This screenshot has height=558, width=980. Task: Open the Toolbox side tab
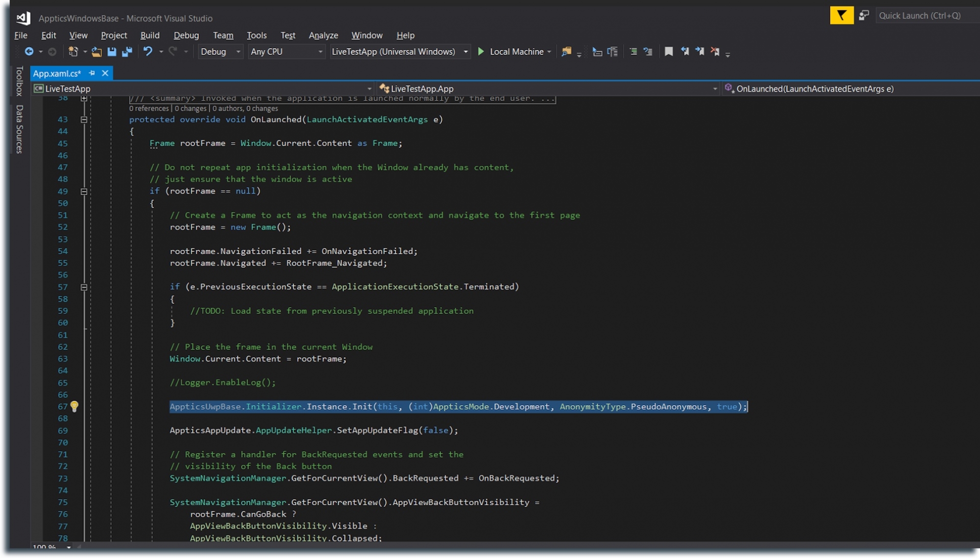tap(19, 81)
